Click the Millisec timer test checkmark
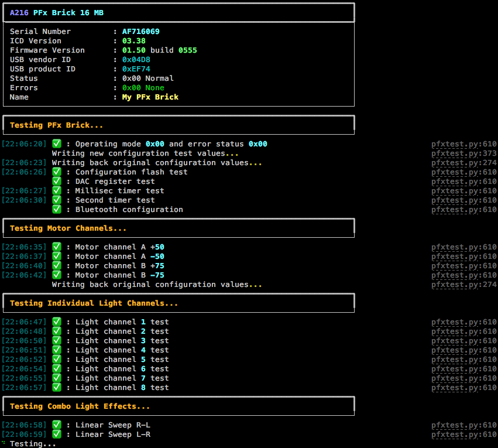This screenshot has width=498, height=448. click(57, 191)
